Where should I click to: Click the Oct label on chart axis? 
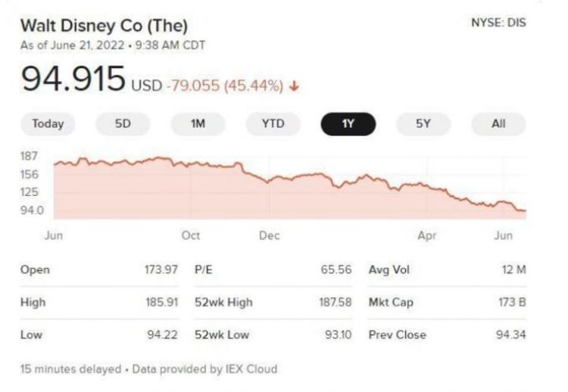(191, 235)
